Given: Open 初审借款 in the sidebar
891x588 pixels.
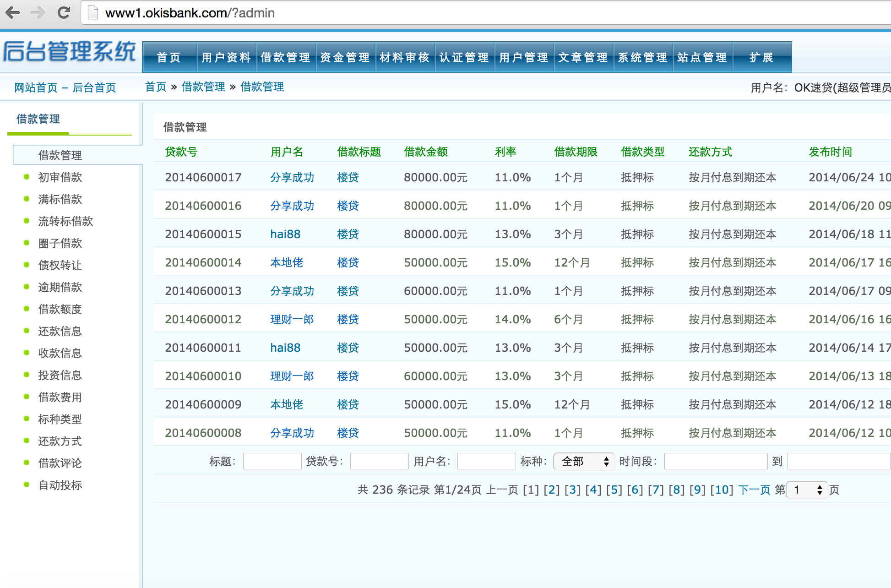Looking at the screenshot, I should [60, 177].
